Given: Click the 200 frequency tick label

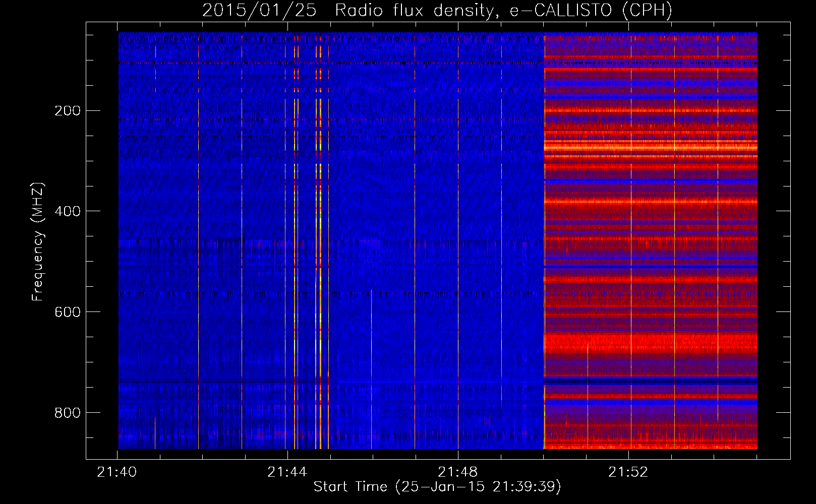Looking at the screenshot, I should click(x=68, y=110).
